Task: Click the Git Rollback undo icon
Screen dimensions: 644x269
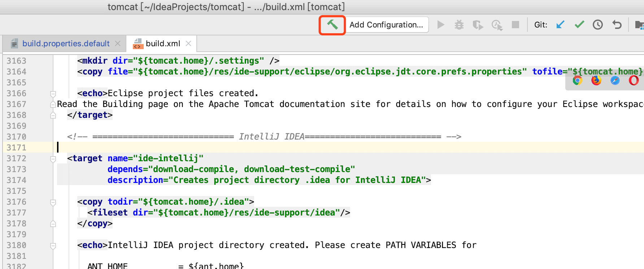Action: [x=617, y=25]
